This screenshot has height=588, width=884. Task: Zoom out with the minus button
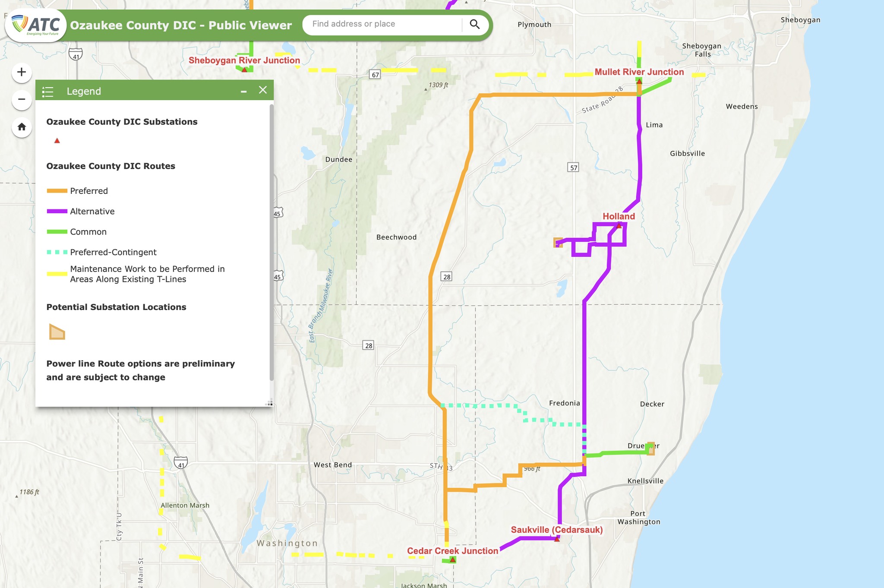pos(22,99)
